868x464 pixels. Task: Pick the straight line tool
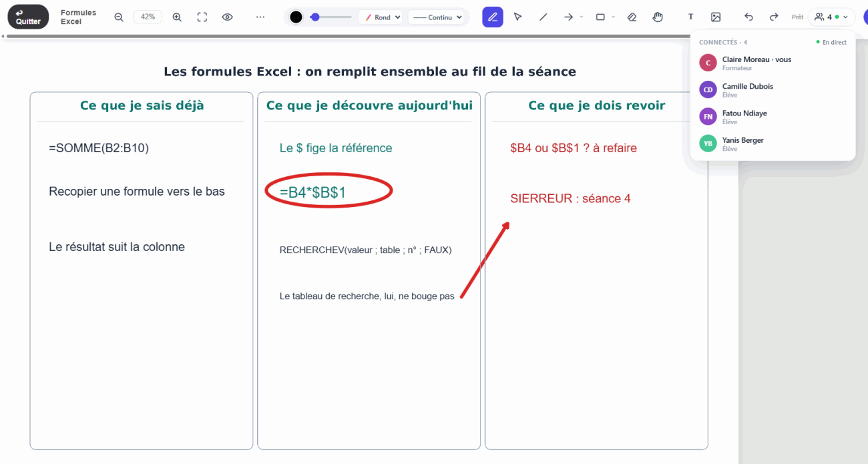click(x=543, y=17)
